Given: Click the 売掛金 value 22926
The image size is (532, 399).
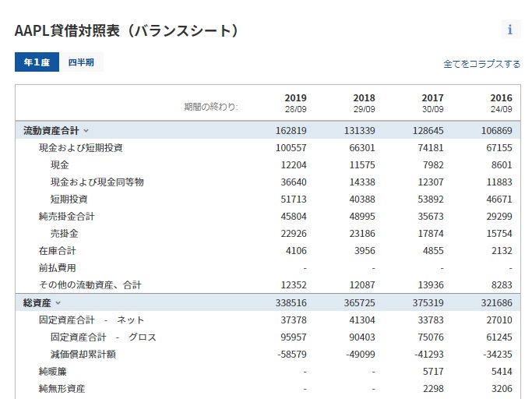Looking at the screenshot, I should click(x=294, y=234).
